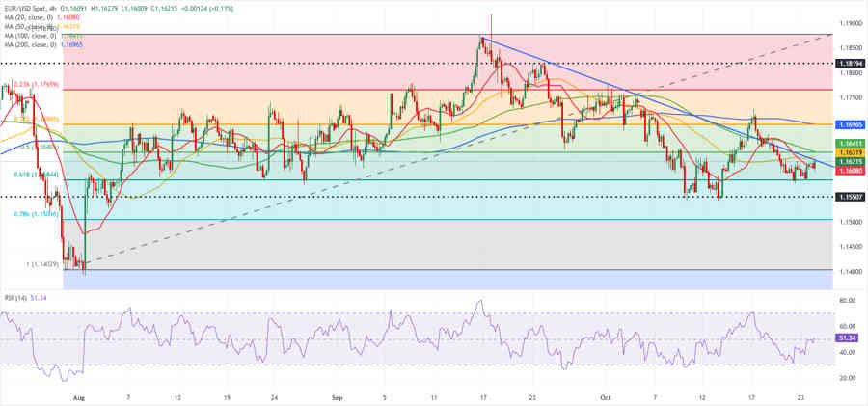Click the blue 1.16965 MA200 price tag

click(x=850, y=125)
